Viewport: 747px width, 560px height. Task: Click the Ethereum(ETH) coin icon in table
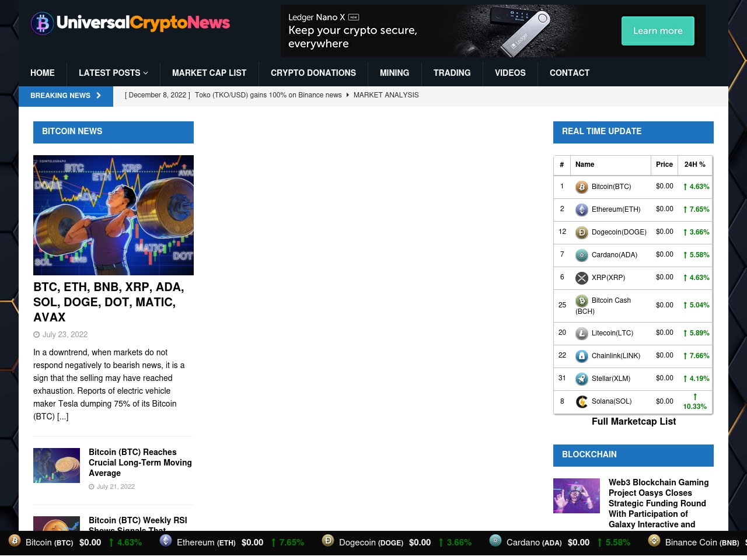(582, 210)
